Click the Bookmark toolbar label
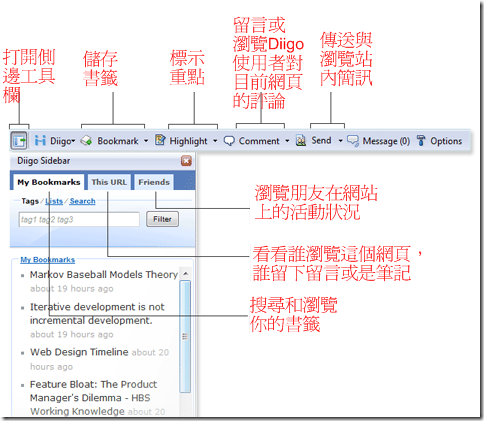 coord(118,141)
